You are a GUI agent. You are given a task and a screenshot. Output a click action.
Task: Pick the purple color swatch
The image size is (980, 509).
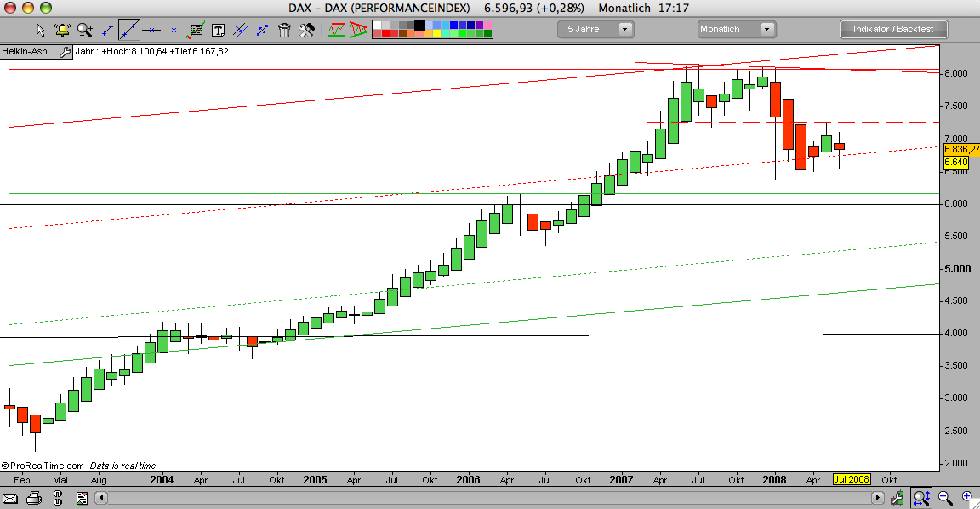click(x=479, y=25)
